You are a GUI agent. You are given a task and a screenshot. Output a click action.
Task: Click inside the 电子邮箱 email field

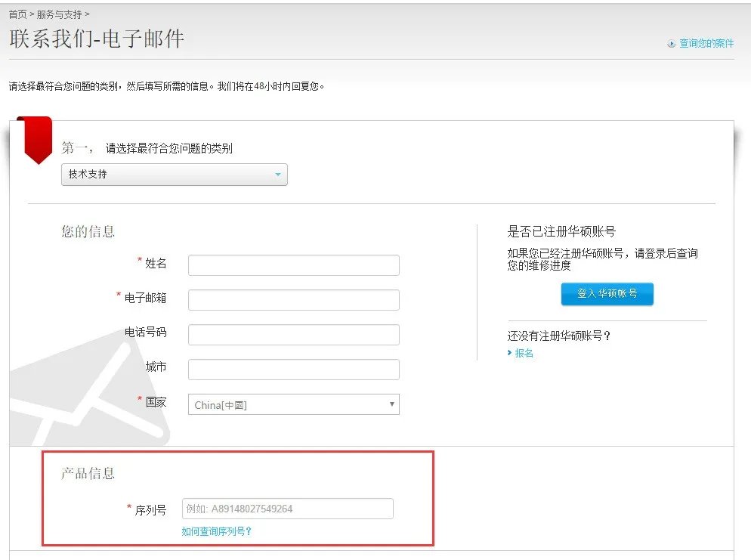293,299
